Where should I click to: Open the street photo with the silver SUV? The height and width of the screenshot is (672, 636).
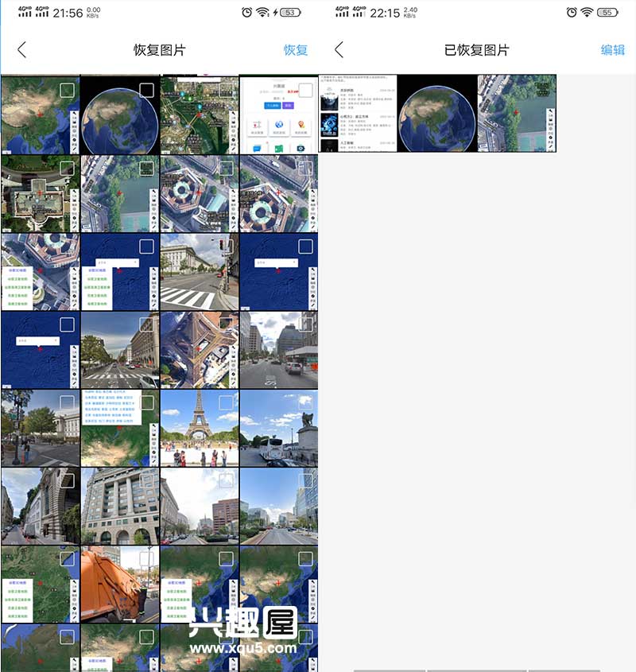coord(279,350)
